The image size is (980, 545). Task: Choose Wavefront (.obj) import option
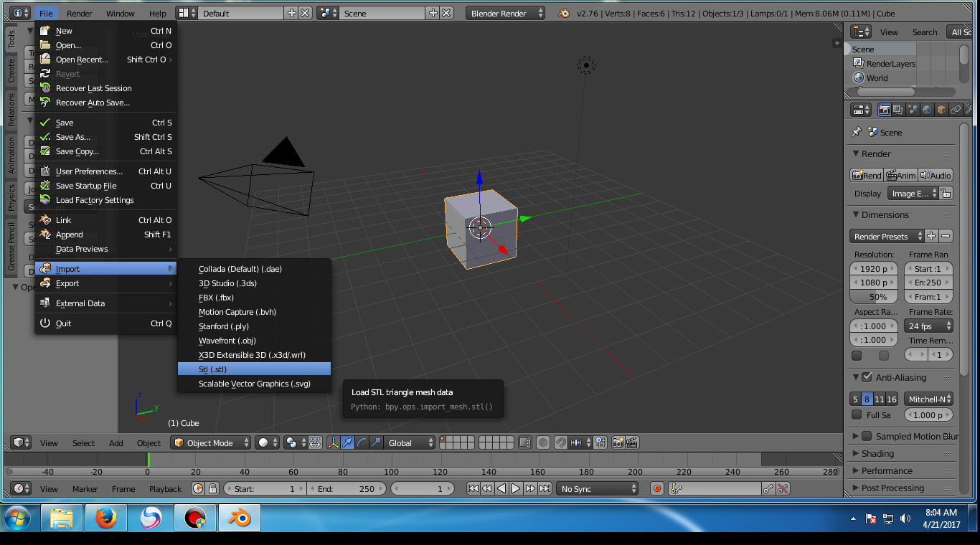254,340
